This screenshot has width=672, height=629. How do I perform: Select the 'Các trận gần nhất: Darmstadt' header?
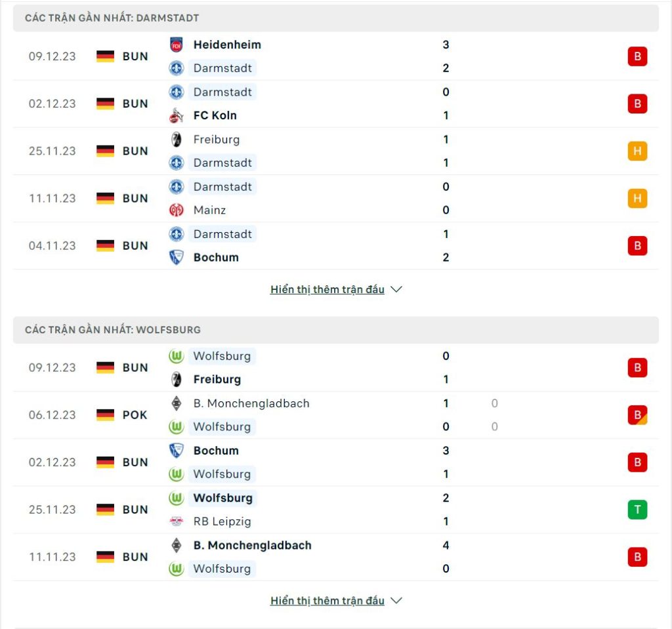point(335,18)
